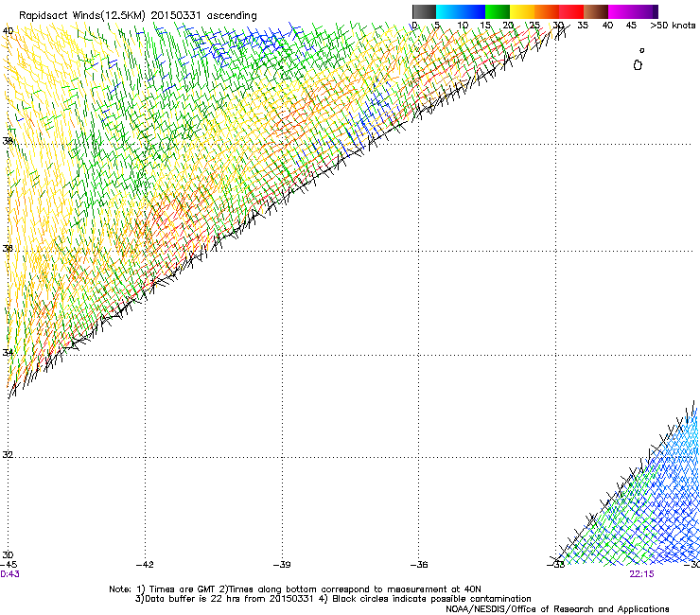
Task: Click the '30' latitude axis label
Action: point(8,554)
